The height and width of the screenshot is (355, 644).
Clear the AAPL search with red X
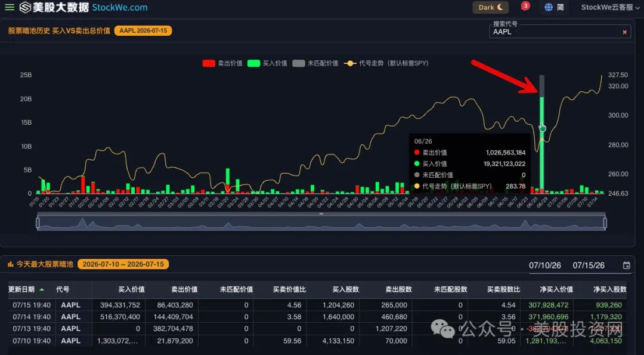(x=624, y=32)
